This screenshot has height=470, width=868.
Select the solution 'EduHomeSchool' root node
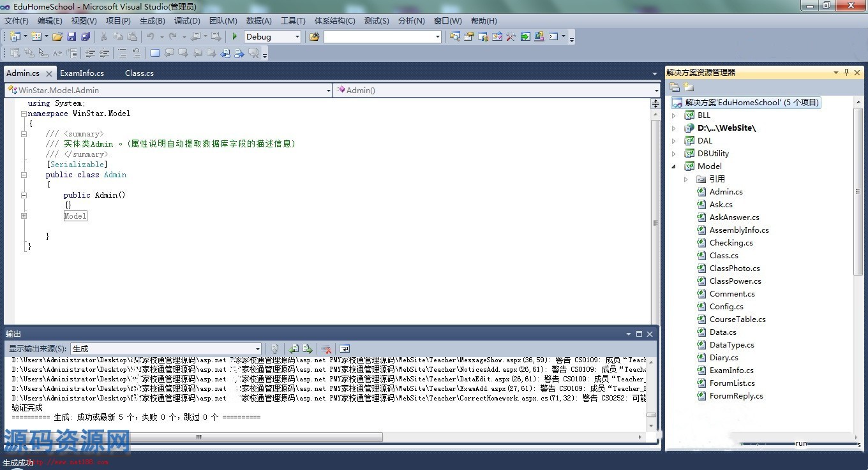pos(745,103)
